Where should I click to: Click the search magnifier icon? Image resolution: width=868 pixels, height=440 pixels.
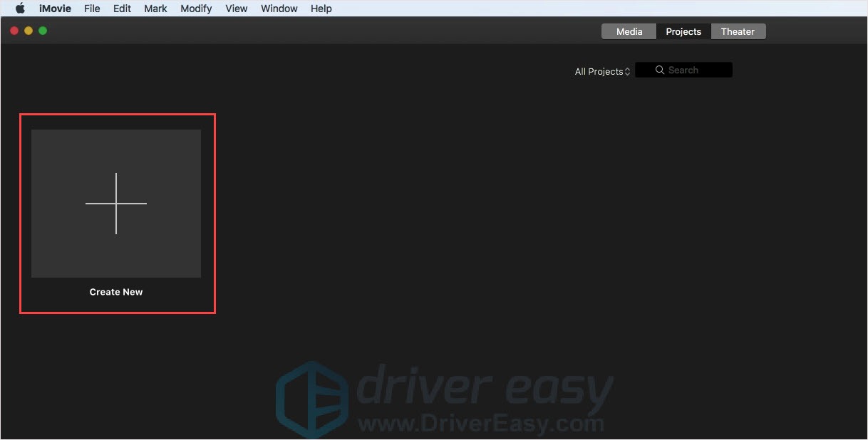pos(660,70)
